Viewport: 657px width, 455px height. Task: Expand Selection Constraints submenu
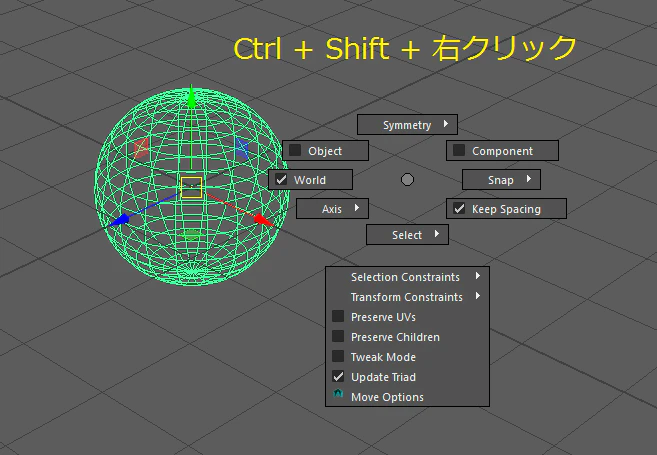tap(407, 277)
